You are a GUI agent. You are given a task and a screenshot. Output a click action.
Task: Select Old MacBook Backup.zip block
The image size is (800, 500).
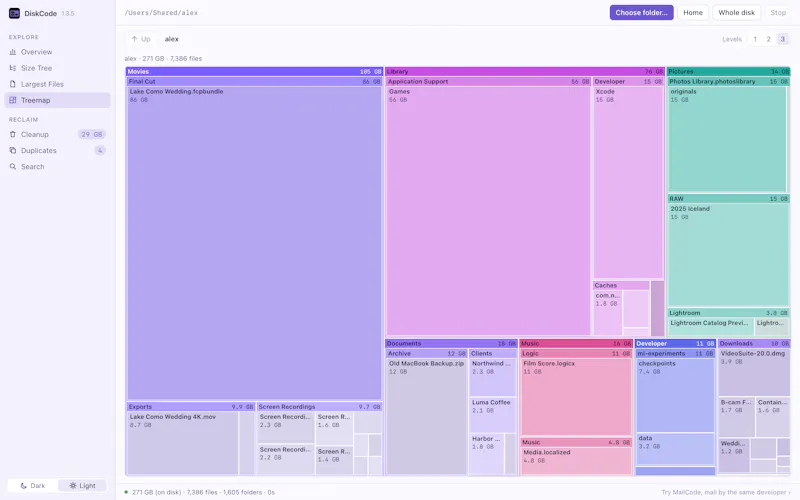(x=427, y=417)
